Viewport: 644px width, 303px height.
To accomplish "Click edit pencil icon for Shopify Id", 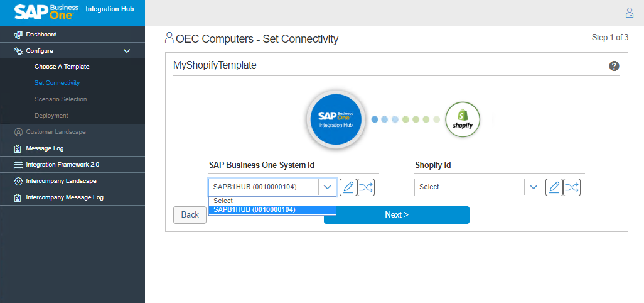I will (554, 187).
